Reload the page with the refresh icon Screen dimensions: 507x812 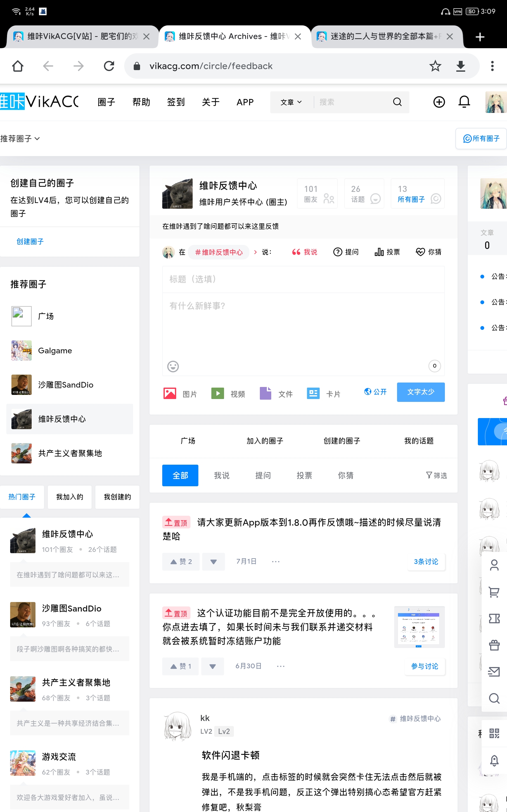(109, 66)
